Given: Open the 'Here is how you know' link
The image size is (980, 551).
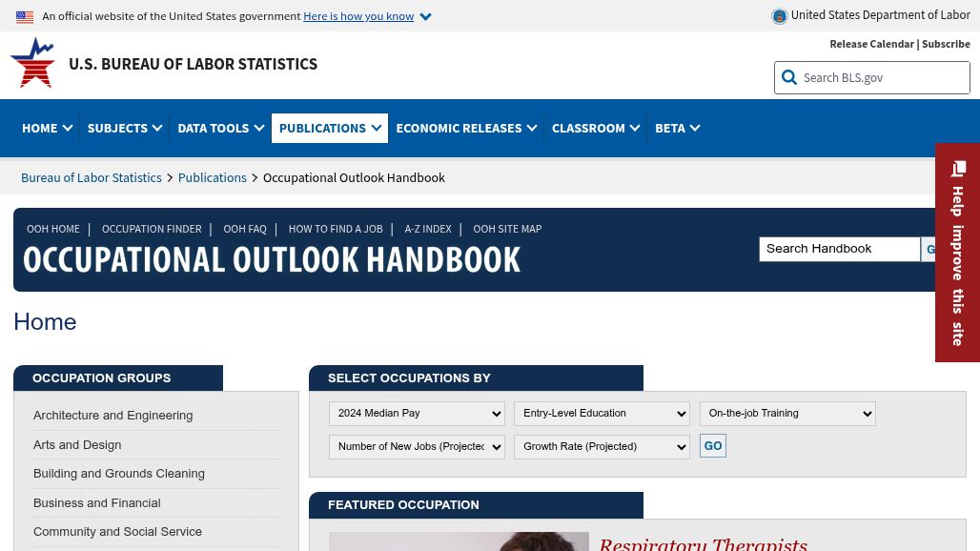Looking at the screenshot, I should (x=358, y=16).
